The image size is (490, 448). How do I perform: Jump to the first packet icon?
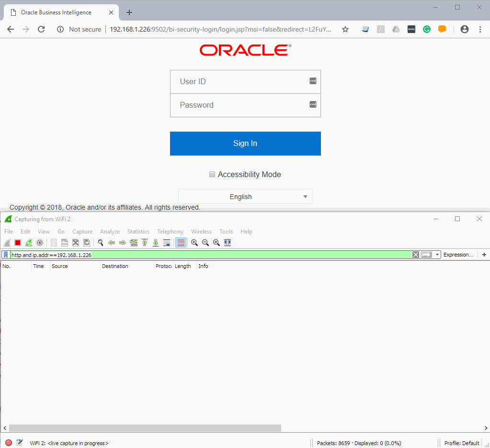145,243
